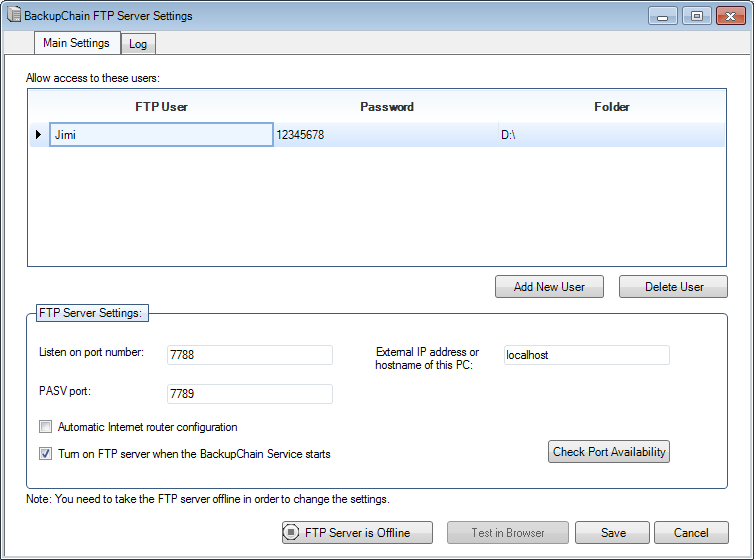Focus the Listen on port number field
Image resolution: width=754 pixels, height=560 pixels.
coord(250,355)
